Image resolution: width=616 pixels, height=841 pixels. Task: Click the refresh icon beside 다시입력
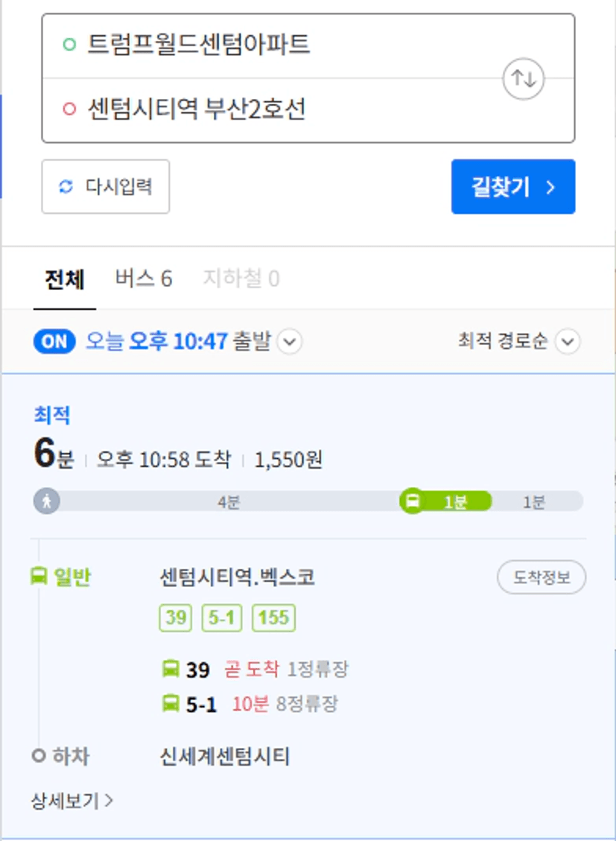[x=66, y=187]
